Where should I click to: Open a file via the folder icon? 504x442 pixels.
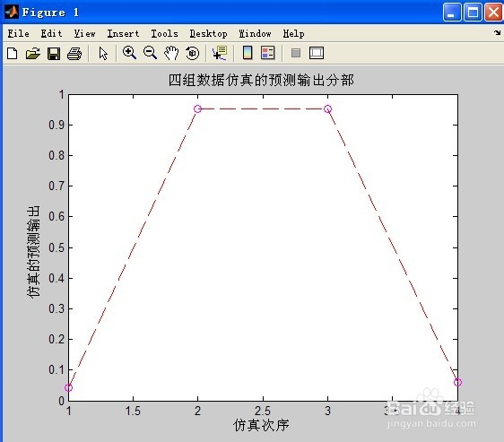(33, 53)
